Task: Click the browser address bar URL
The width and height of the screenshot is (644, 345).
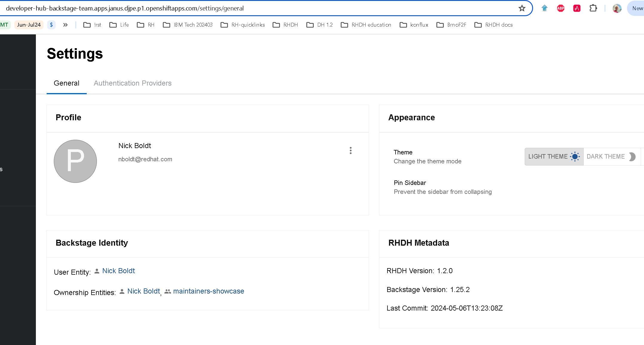Action: coord(125,8)
